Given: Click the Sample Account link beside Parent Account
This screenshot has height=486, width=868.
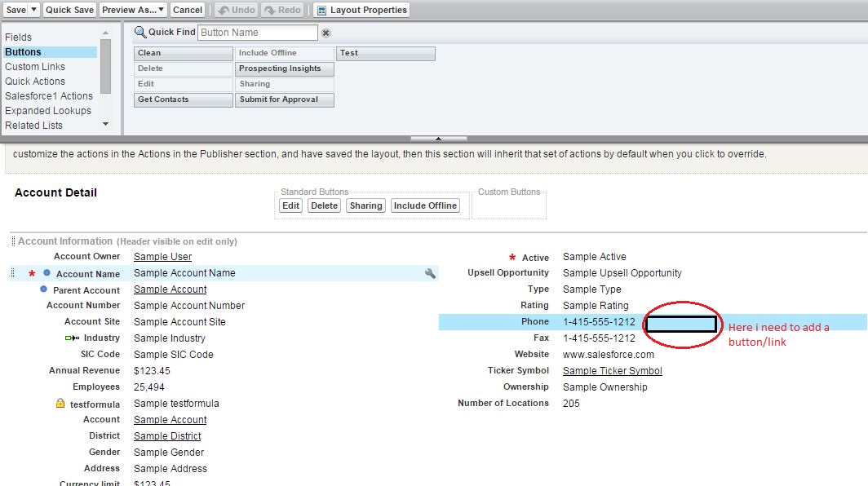Looking at the screenshot, I should [x=170, y=289].
